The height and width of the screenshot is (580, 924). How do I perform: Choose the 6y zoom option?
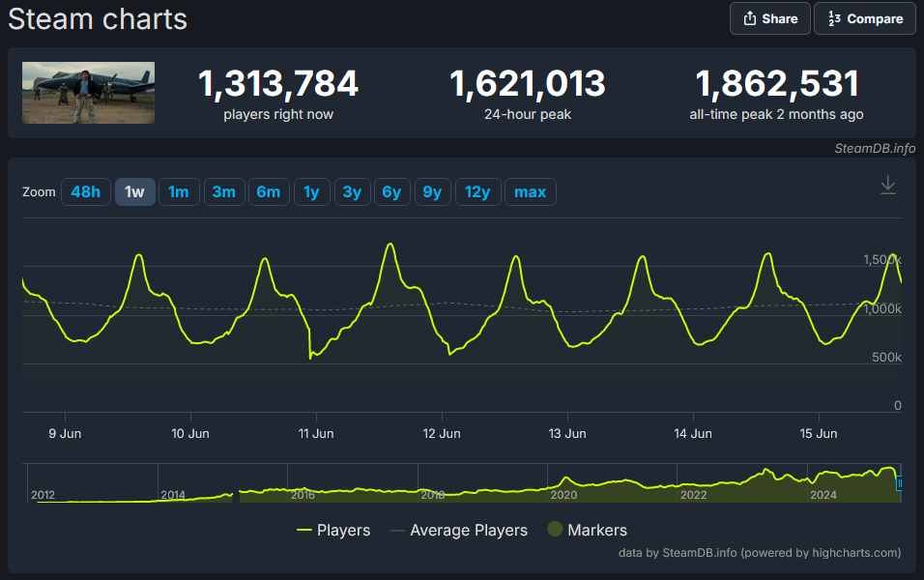[391, 192]
